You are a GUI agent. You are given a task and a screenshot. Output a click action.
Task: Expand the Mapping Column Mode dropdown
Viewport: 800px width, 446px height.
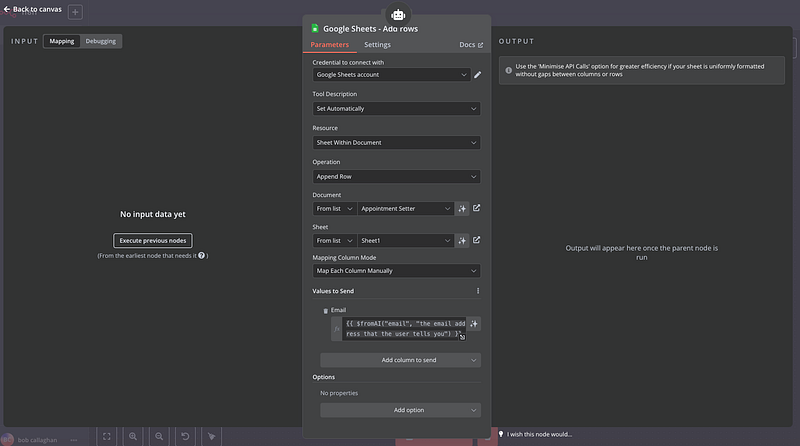(x=396, y=270)
